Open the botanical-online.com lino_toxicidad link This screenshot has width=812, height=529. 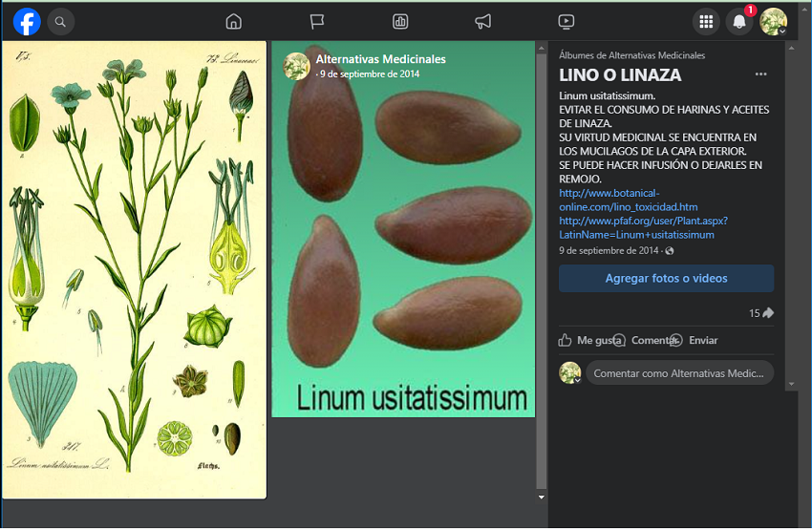click(x=629, y=200)
